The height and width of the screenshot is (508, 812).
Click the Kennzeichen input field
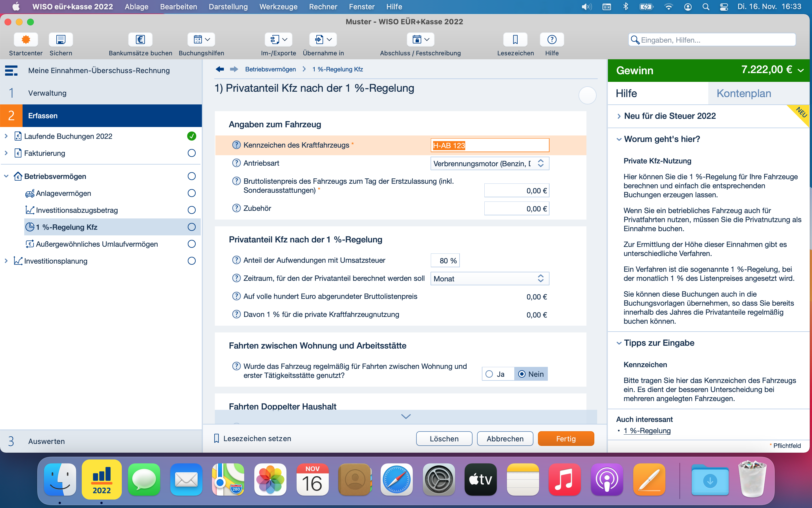(x=489, y=145)
